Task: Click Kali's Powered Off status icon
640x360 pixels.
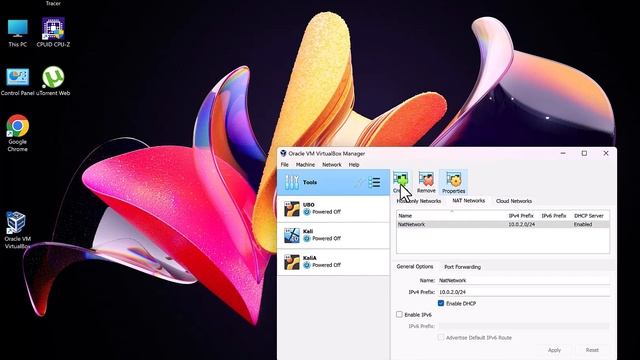Action: [307, 238]
